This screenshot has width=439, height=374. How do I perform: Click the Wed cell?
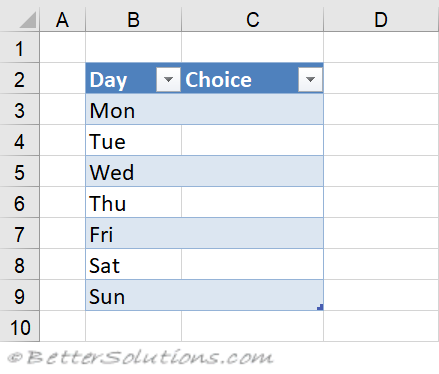133,171
